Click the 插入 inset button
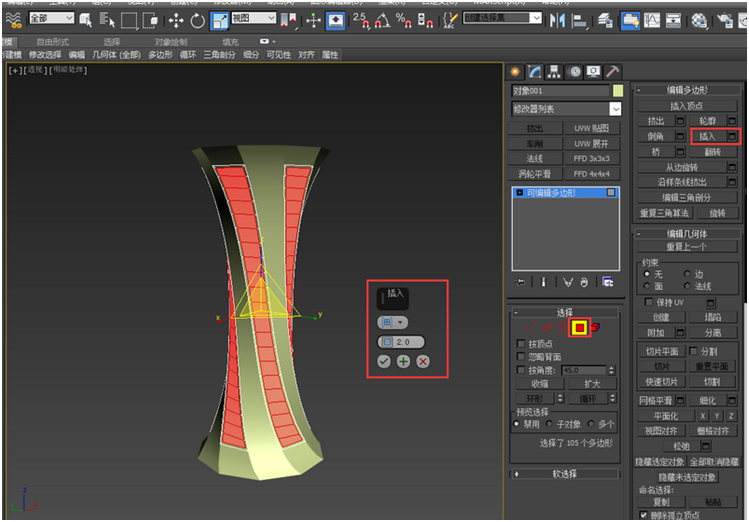Viewport: 749px width, 522px height. coord(707,137)
